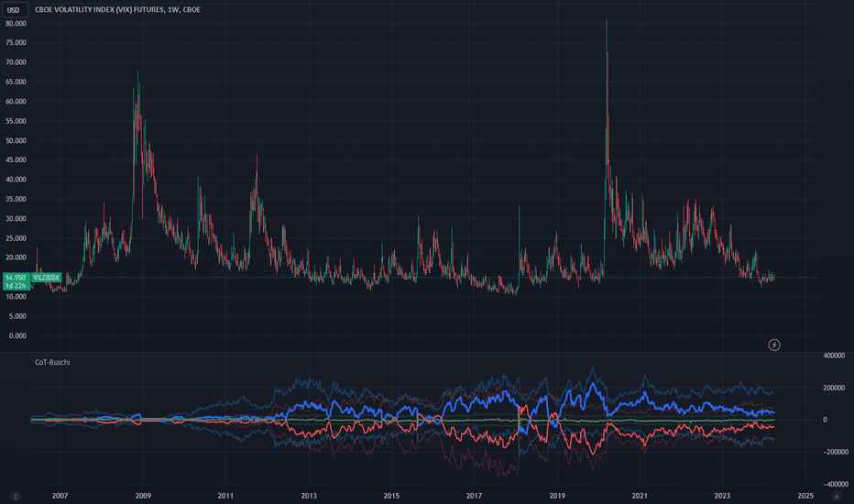Click the 2009 label on time axis
The width and height of the screenshot is (854, 504).
coord(143,495)
